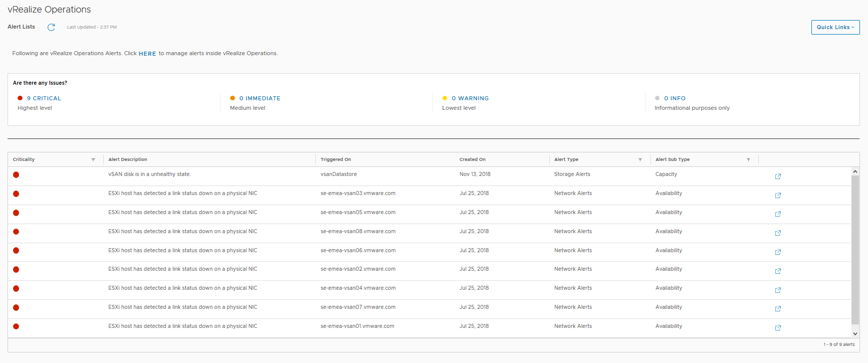The image size is (868, 363).
Task: Filter by 9 CRITICAL alerts
Action: (44, 98)
